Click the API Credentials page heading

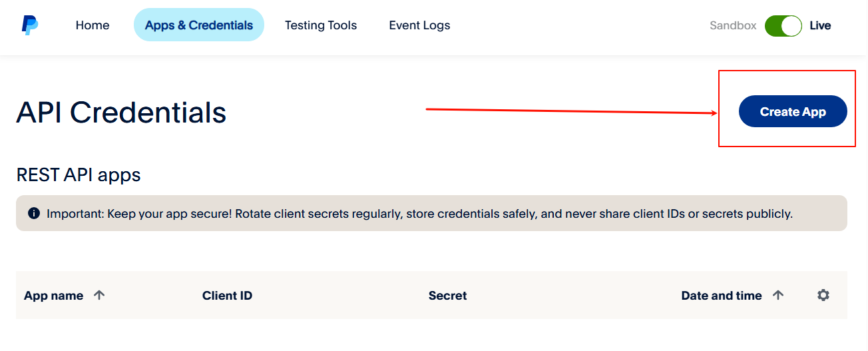coord(121,113)
